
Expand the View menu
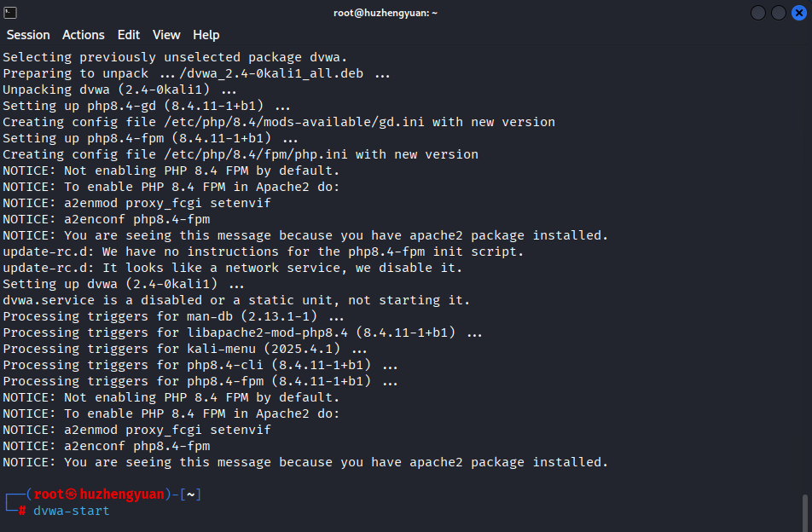166,35
